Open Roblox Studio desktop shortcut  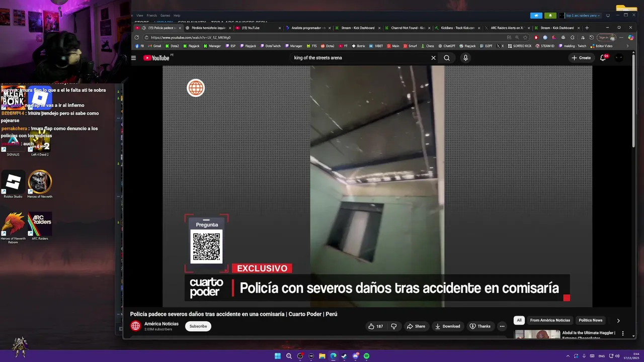point(13,185)
